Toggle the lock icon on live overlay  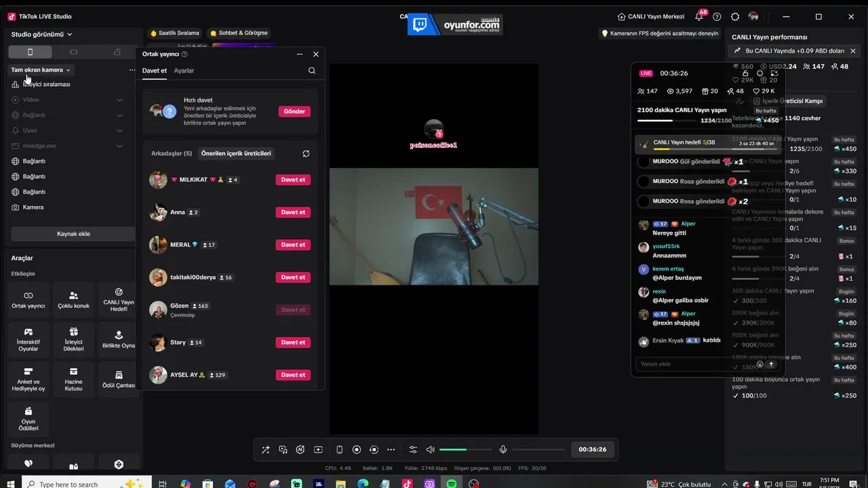[x=745, y=73]
